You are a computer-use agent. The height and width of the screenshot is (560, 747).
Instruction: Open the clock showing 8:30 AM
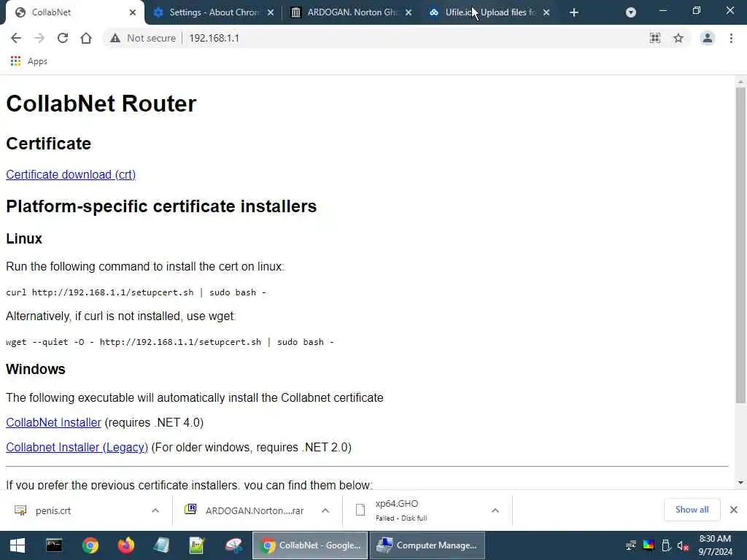point(715,545)
